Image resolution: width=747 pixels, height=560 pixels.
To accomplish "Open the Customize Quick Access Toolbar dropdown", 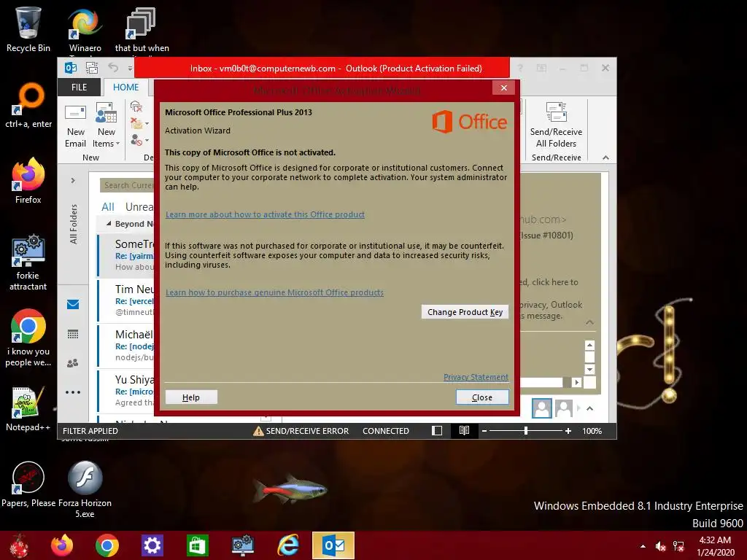I will [x=130, y=69].
